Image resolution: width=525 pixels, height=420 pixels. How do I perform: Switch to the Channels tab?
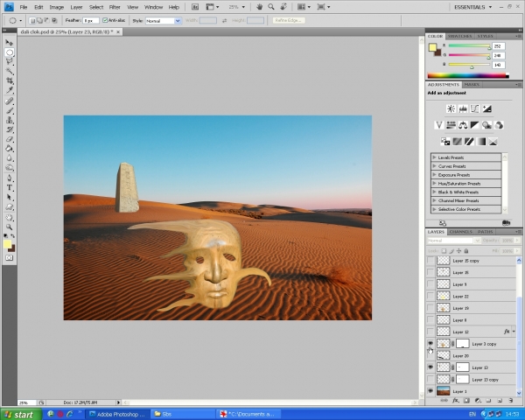pos(461,232)
